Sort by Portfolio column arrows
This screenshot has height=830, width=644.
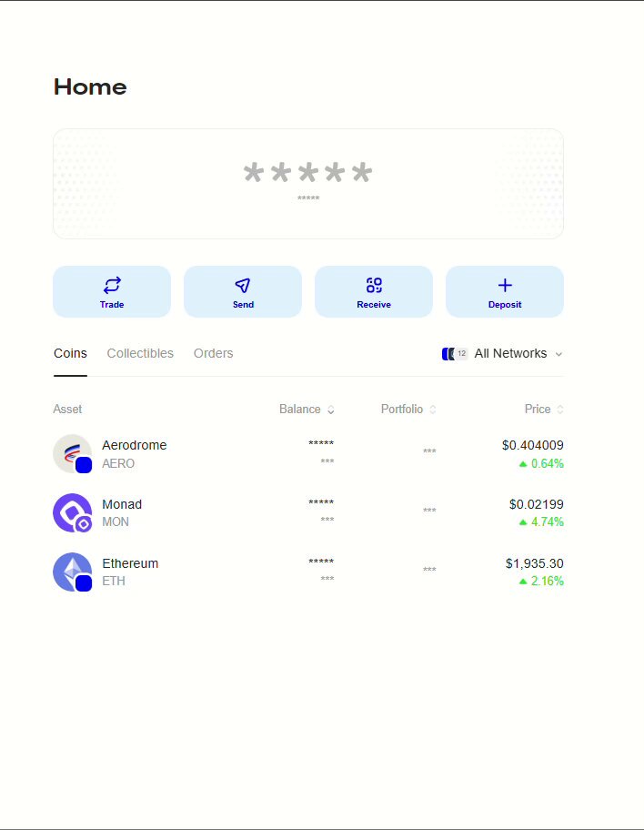432,410
